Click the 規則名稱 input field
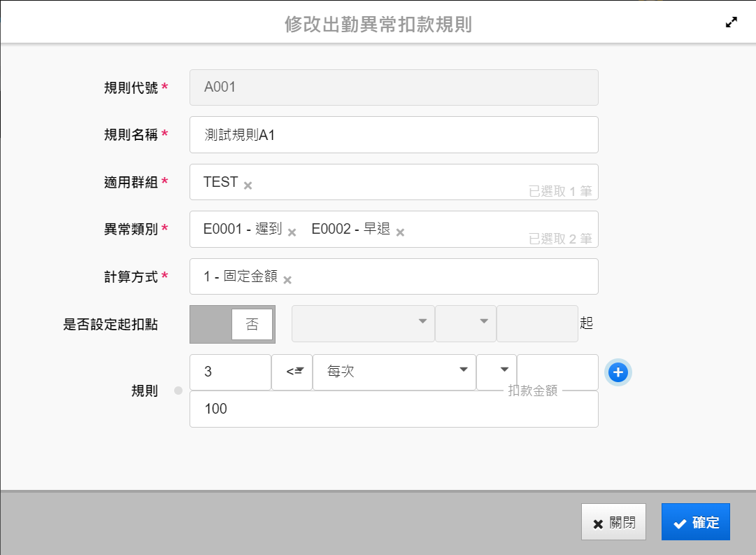The width and height of the screenshot is (756, 555). (x=394, y=134)
